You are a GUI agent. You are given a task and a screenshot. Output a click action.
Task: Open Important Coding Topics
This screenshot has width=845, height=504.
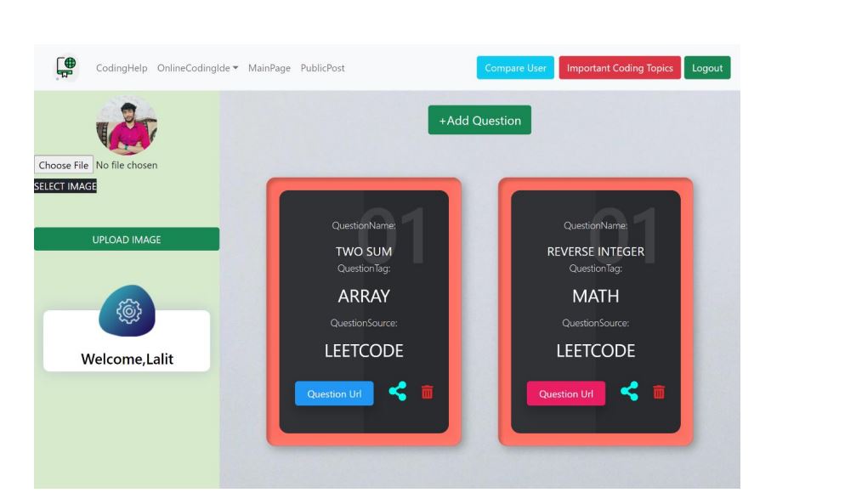(620, 67)
